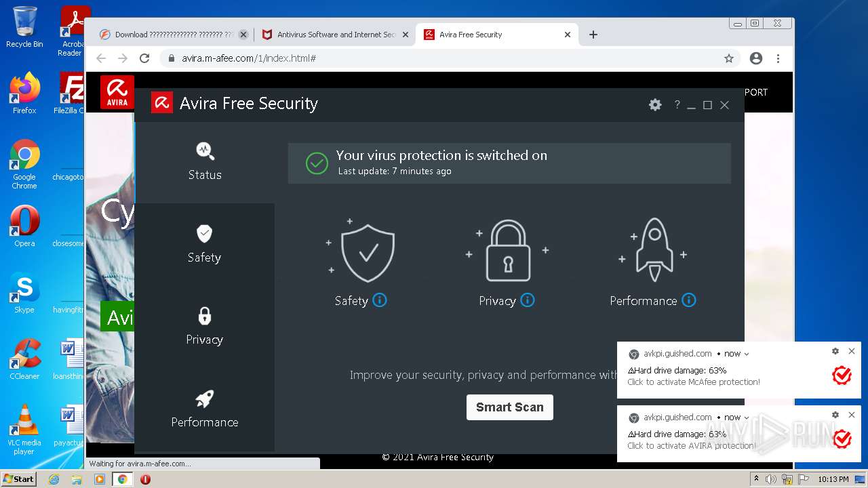This screenshot has height=488, width=868.
Task: Open the Privacy section in sidebar
Action: (x=205, y=327)
